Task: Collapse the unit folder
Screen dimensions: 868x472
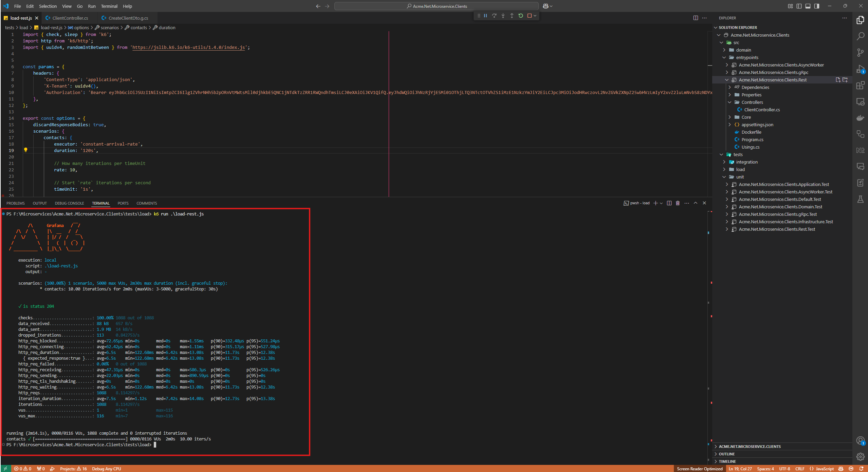Action: pyautogui.click(x=724, y=177)
